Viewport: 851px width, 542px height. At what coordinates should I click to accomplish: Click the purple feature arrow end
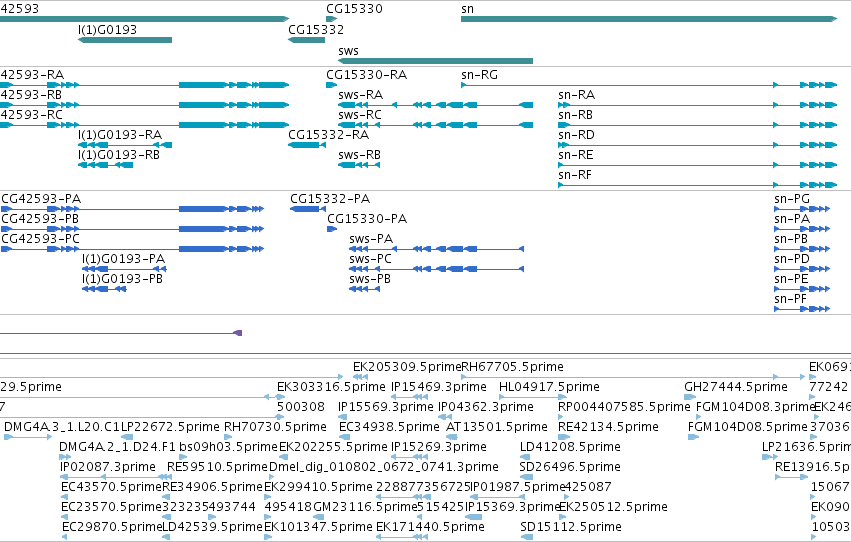coord(238,333)
